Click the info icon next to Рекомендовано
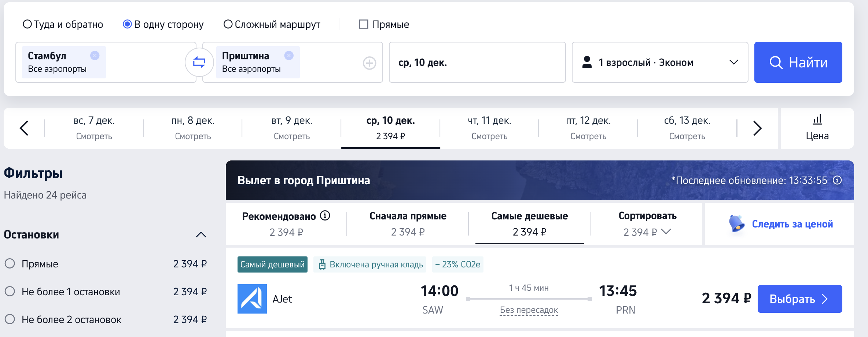Image resolution: width=868 pixels, height=337 pixels. pyautogui.click(x=325, y=215)
